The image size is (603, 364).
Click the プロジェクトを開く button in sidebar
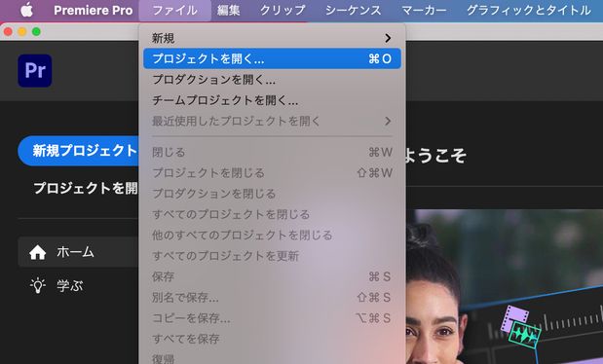point(86,188)
